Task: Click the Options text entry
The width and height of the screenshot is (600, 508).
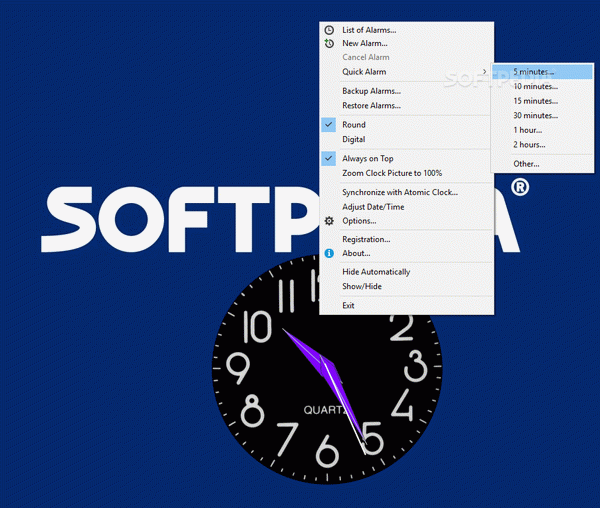Action: (x=359, y=221)
